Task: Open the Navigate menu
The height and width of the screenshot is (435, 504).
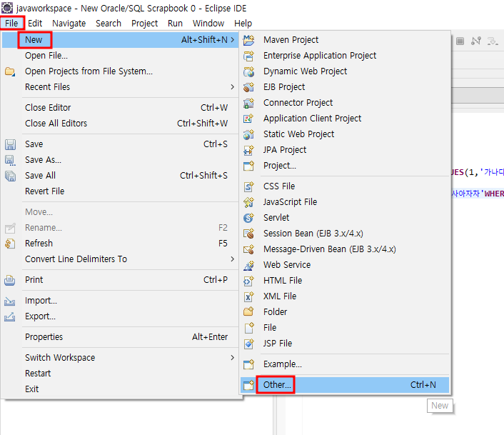Action: [x=69, y=23]
